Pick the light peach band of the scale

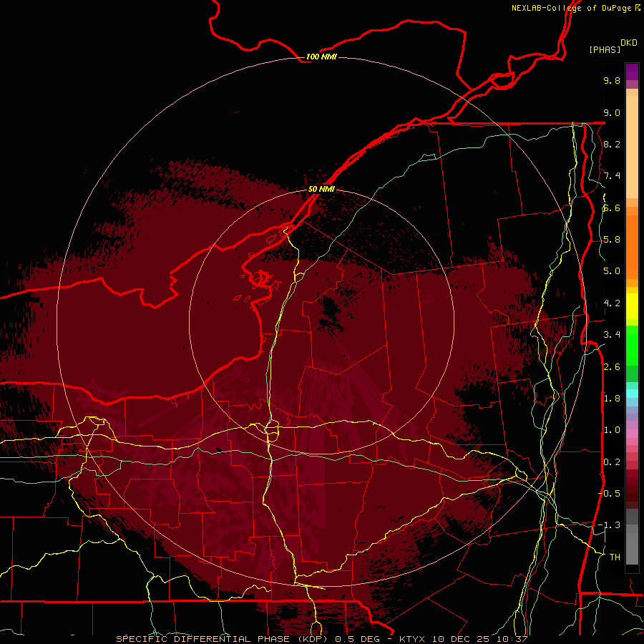point(632,147)
